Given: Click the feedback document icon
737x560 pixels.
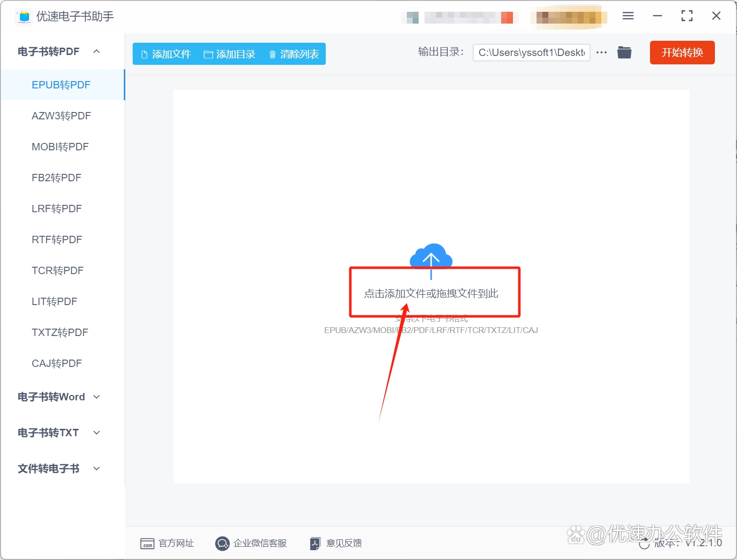Looking at the screenshot, I should 315,543.
